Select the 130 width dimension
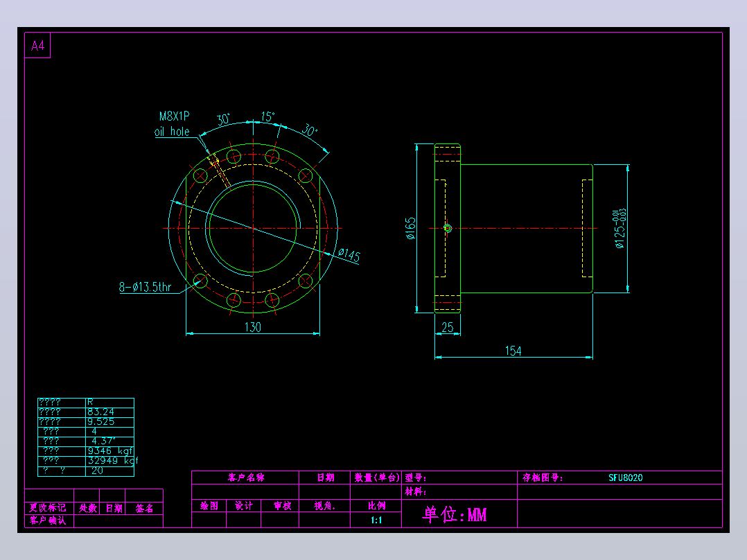The image size is (747, 560). click(252, 327)
